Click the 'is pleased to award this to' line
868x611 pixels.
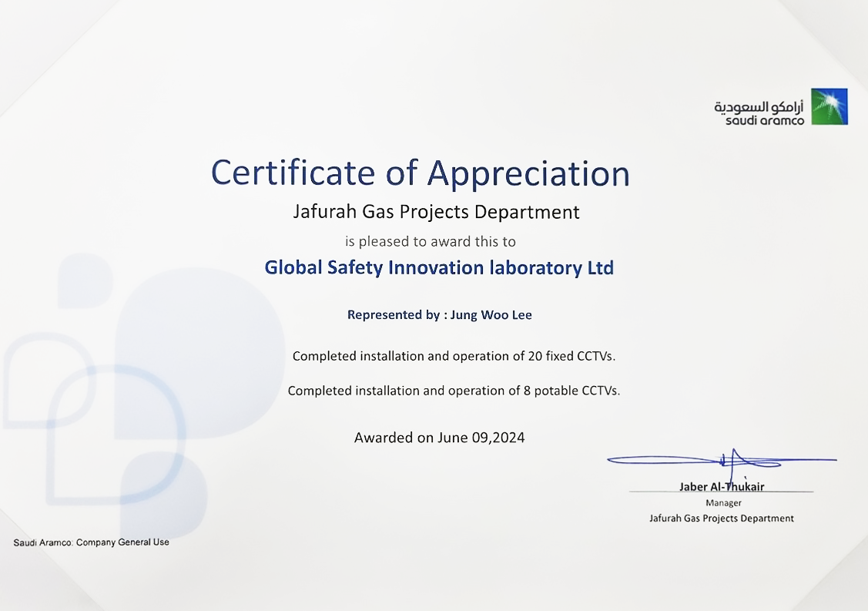click(430, 241)
